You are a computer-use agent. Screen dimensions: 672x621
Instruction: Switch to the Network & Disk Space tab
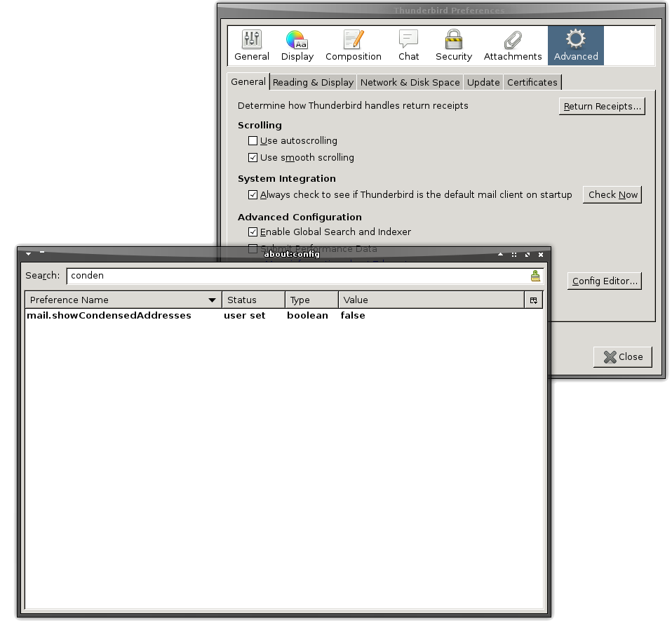pyautogui.click(x=410, y=83)
